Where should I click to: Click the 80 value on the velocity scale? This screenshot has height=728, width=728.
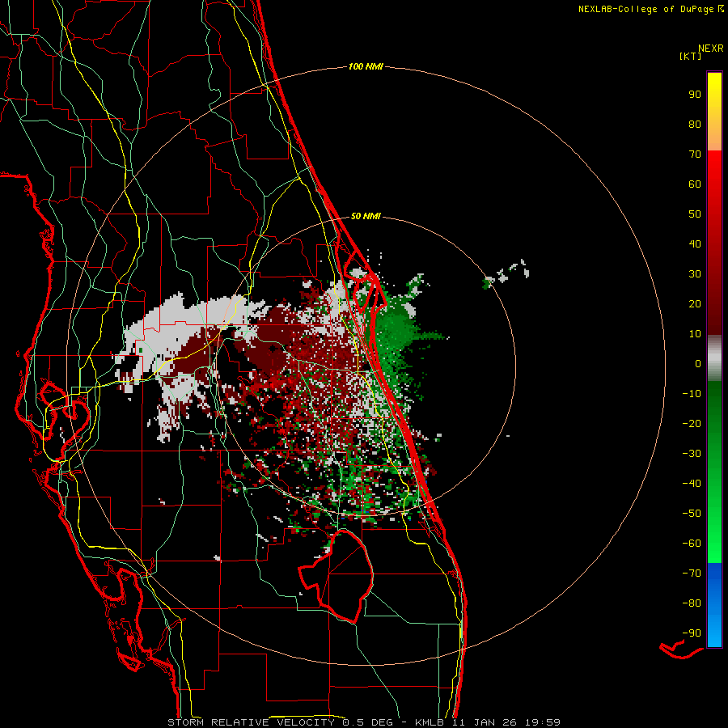tap(695, 124)
